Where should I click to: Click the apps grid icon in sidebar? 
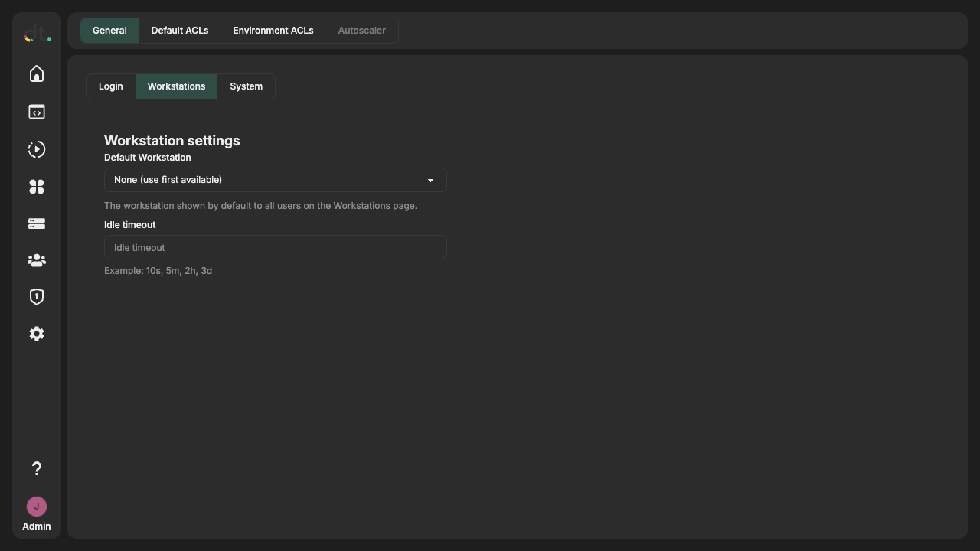(x=36, y=187)
